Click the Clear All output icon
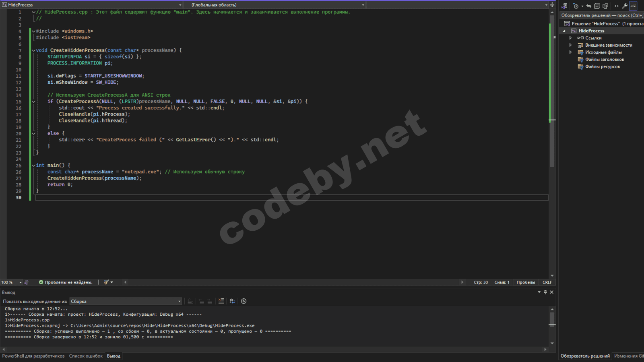Viewport: 644px width, 362px height. (x=221, y=301)
